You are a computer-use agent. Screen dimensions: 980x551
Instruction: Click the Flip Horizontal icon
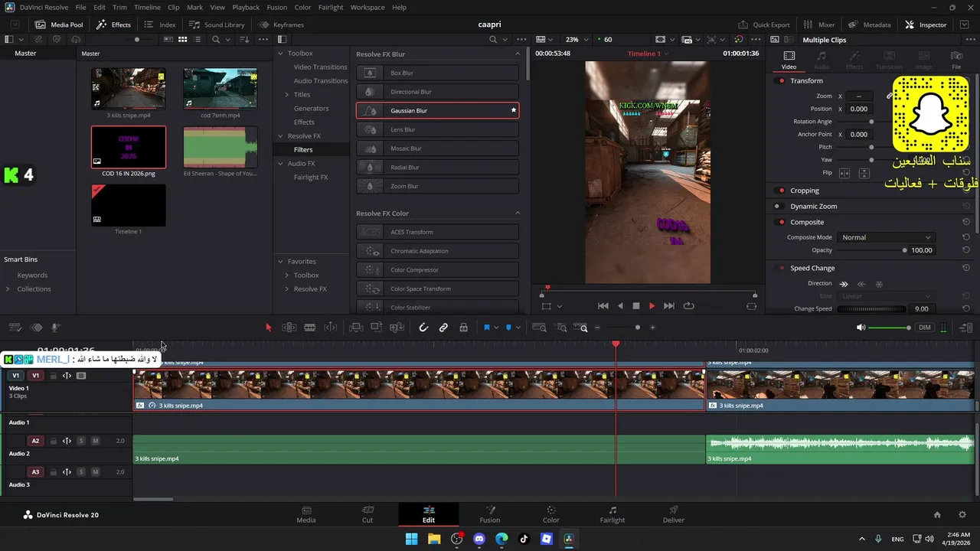coord(844,173)
